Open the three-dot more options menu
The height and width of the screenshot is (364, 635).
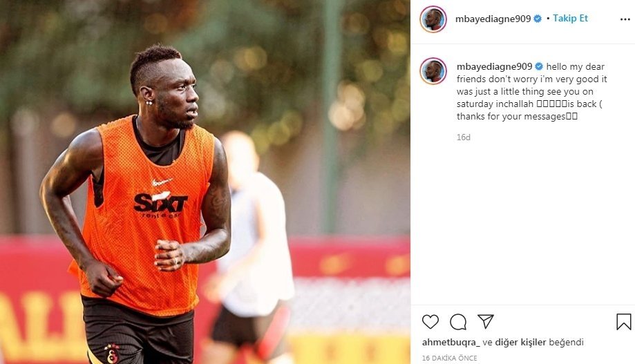pyautogui.click(x=625, y=19)
